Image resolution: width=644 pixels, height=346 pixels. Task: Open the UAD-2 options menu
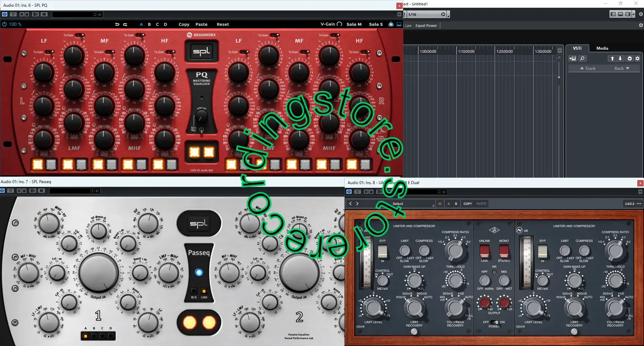(x=633, y=204)
